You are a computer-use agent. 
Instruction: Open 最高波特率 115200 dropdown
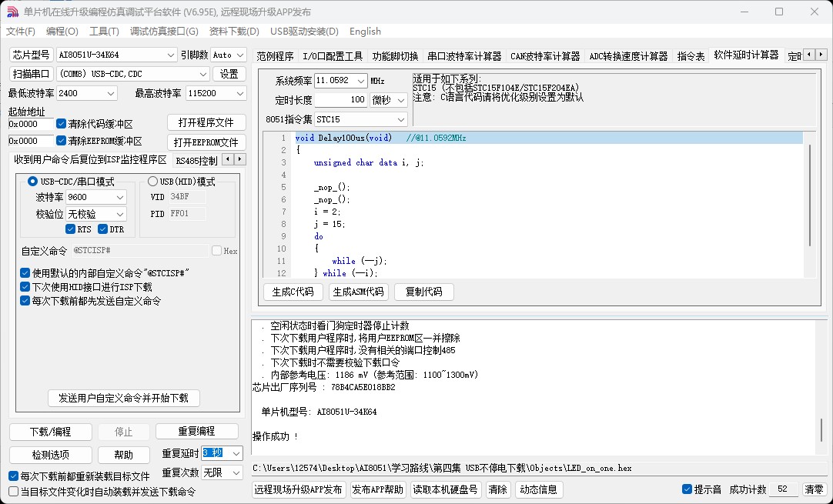tap(216, 93)
